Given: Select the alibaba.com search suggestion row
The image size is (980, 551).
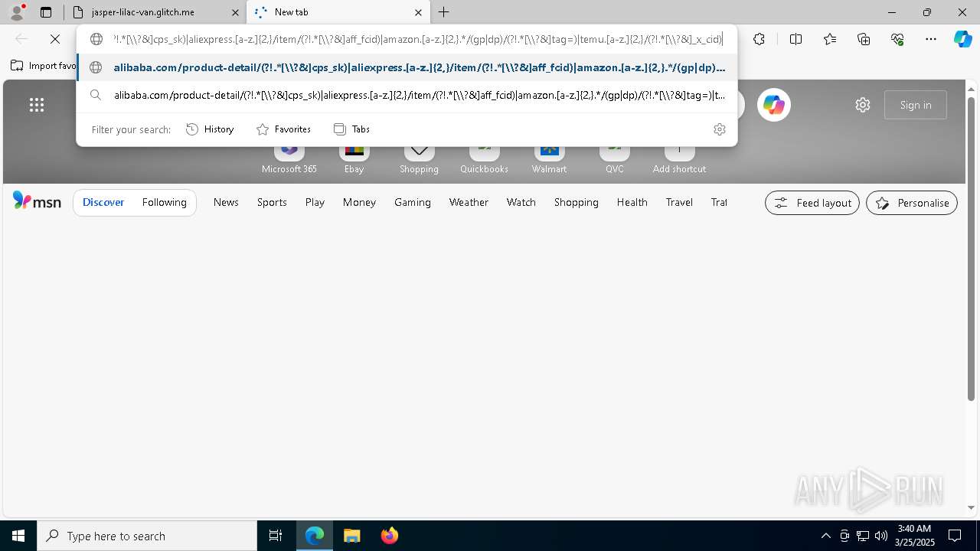Looking at the screenshot, I should tap(407, 96).
